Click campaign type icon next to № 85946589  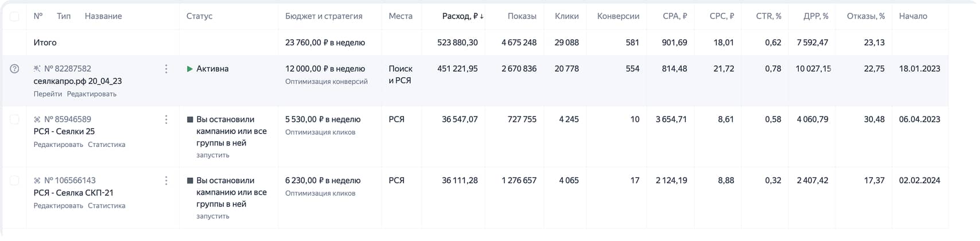[37, 119]
